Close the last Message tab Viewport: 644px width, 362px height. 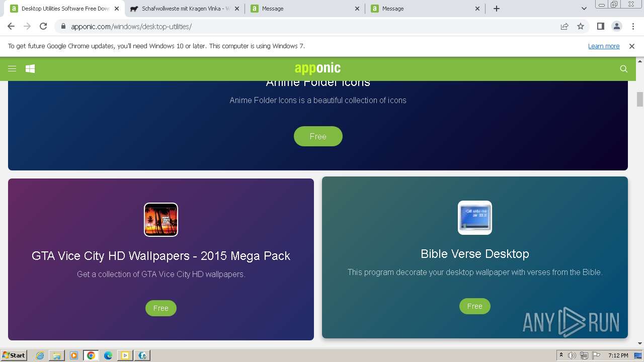[x=477, y=9]
